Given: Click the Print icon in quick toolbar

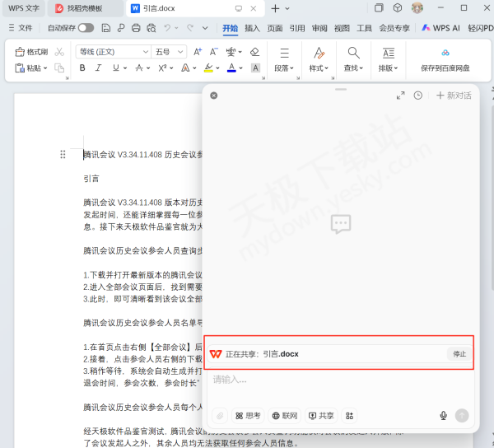Looking at the screenshot, I should click(136, 28).
